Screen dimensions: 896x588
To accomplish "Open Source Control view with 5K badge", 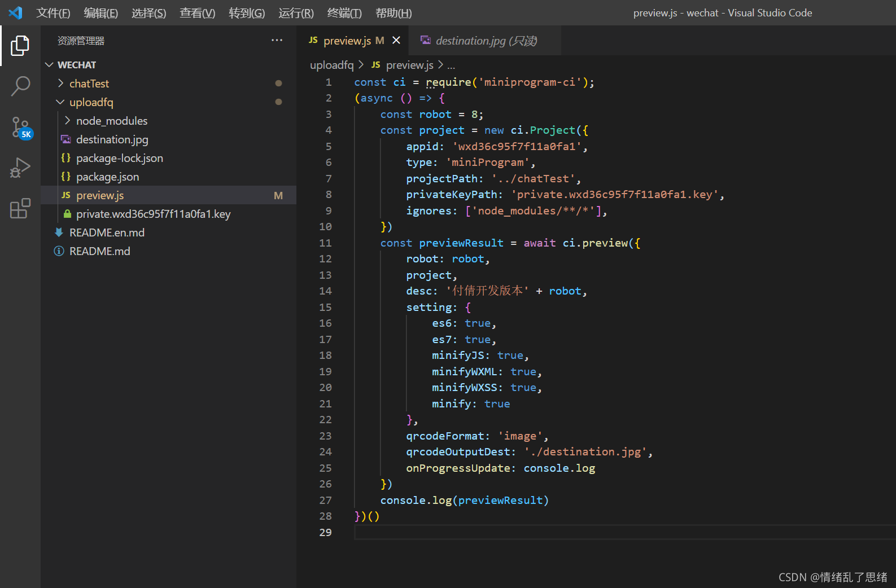I will pyautogui.click(x=21, y=128).
